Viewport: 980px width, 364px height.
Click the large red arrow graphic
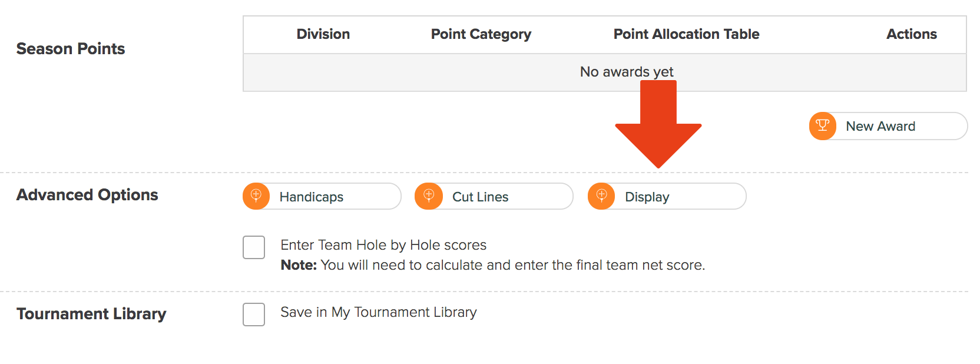658,124
